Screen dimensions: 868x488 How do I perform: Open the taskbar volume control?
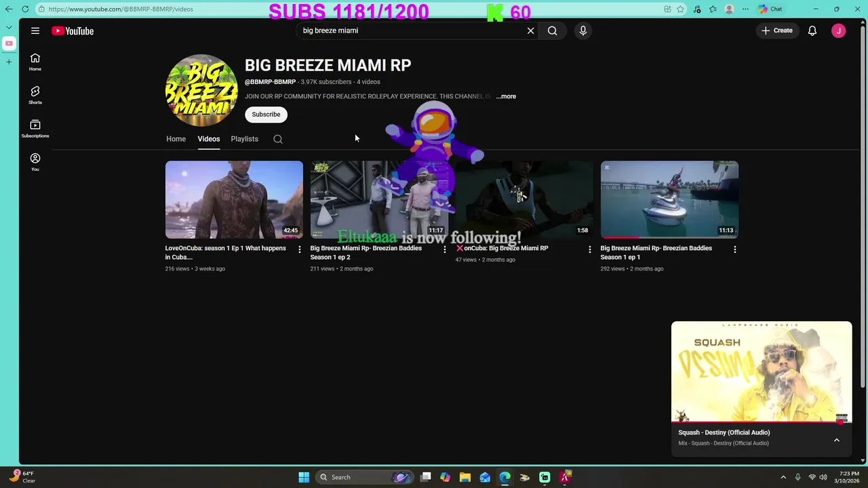[823, 477]
